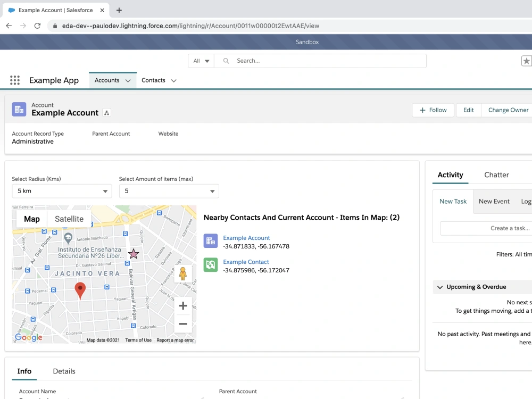Click the green Example Contact list icon

coord(210,264)
